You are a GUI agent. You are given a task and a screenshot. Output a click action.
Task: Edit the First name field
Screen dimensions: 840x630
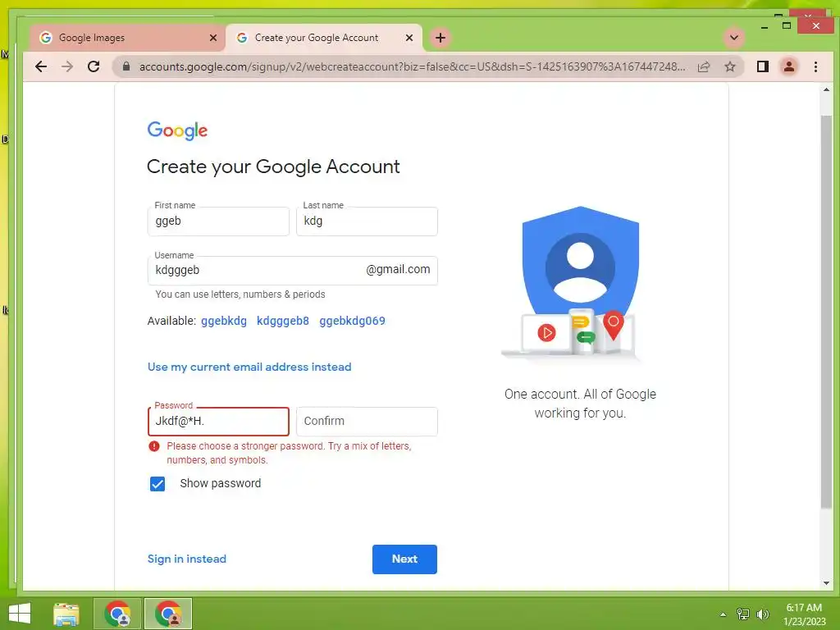(x=218, y=221)
